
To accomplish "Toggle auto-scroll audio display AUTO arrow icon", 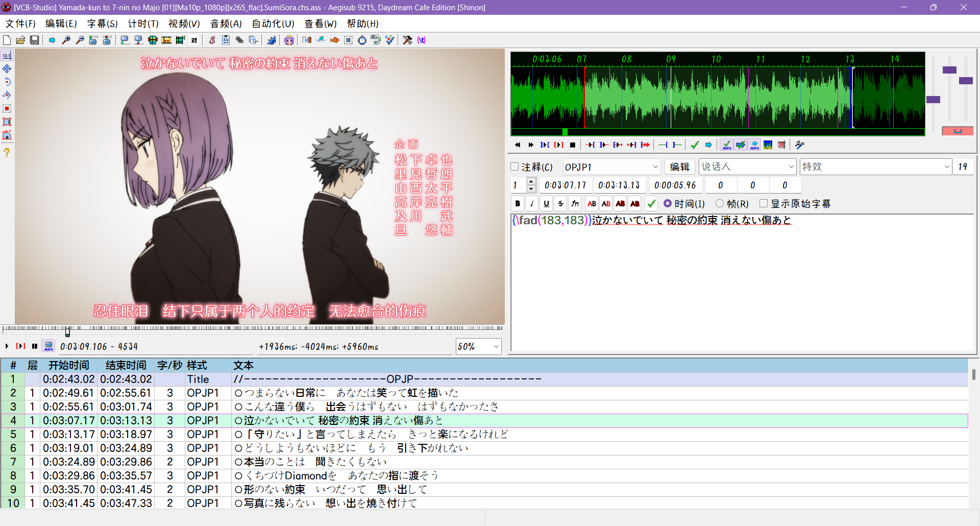I will pos(754,145).
